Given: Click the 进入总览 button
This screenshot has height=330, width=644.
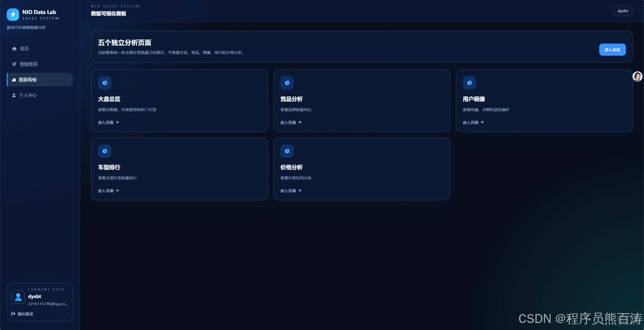Looking at the screenshot, I should point(612,50).
